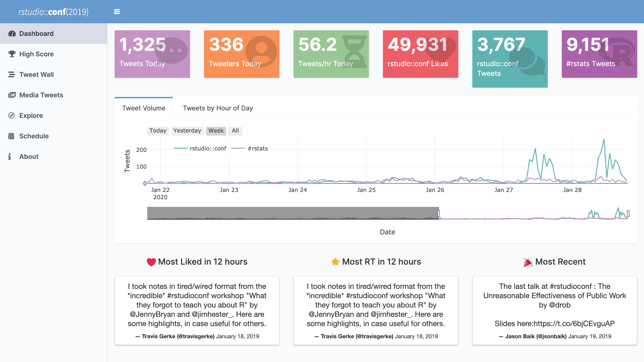Open Media Tweets in the sidebar

(x=54, y=95)
